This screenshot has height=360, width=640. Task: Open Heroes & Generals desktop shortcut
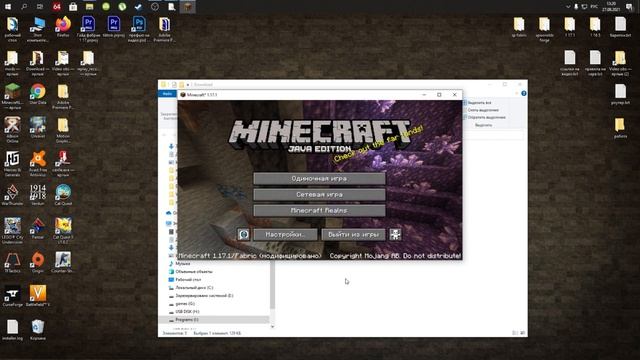[x=12, y=163]
